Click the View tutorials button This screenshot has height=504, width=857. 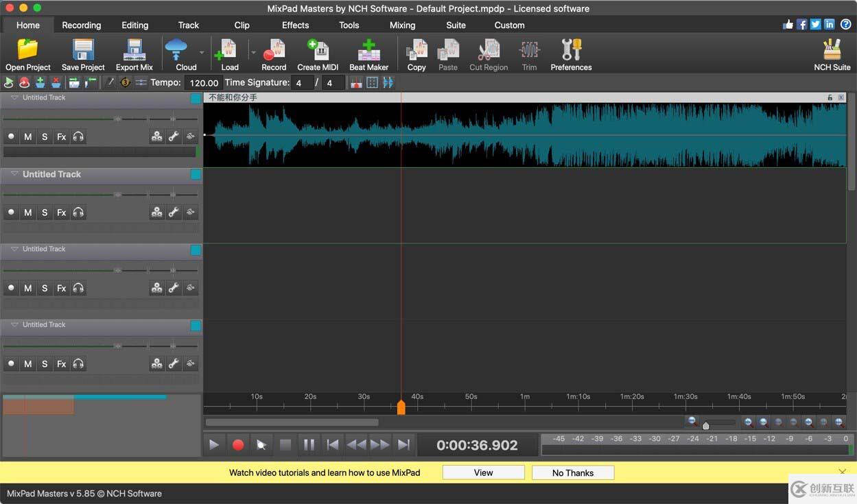482,472
